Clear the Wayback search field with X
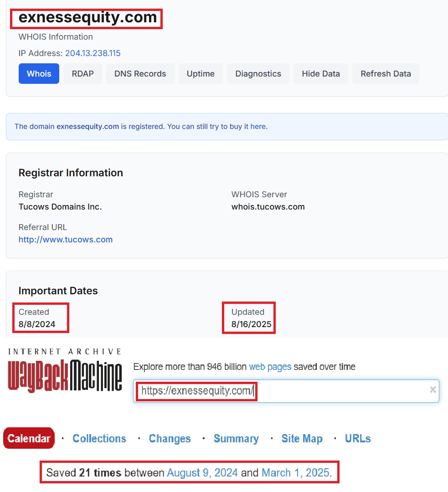 [433, 389]
